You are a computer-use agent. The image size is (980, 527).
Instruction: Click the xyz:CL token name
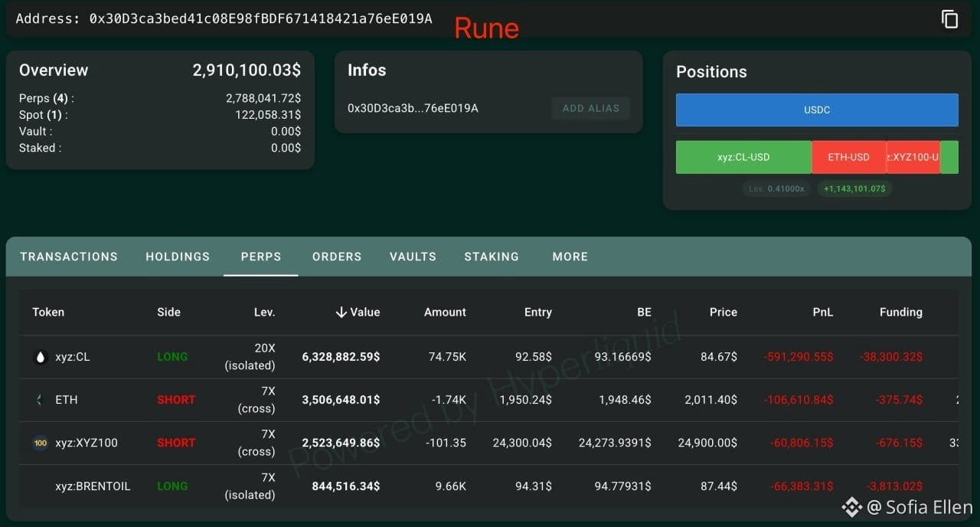pyautogui.click(x=73, y=357)
